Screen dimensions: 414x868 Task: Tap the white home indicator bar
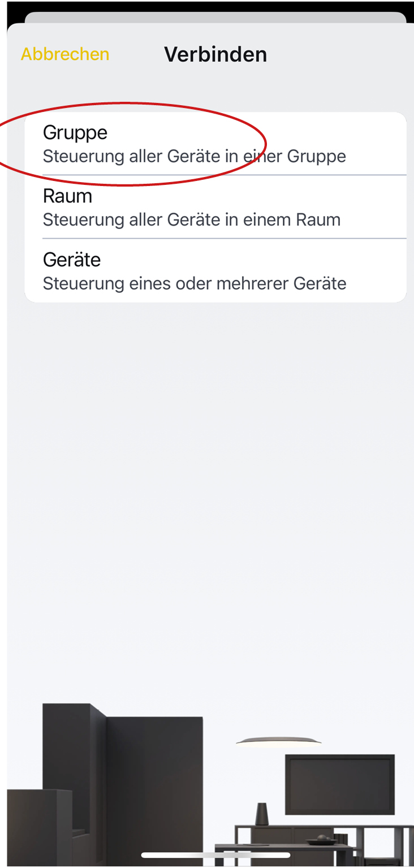point(215,855)
